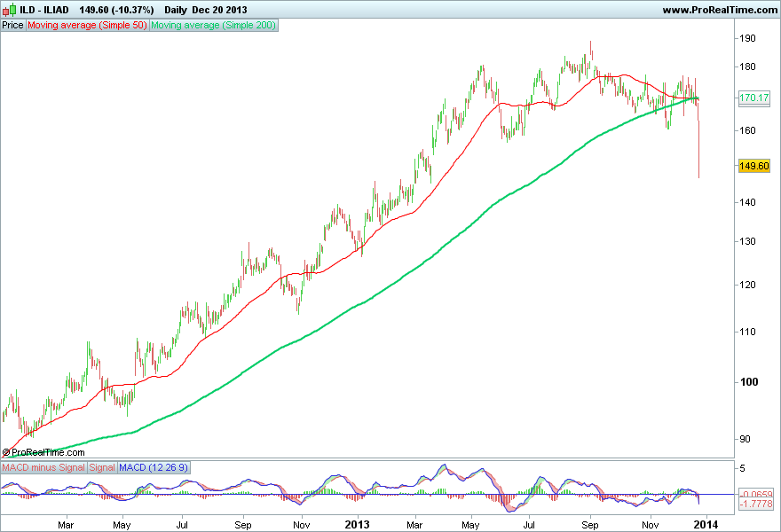Click the 2013 year label on the time axis
The width and height of the screenshot is (781, 532).
click(x=357, y=525)
